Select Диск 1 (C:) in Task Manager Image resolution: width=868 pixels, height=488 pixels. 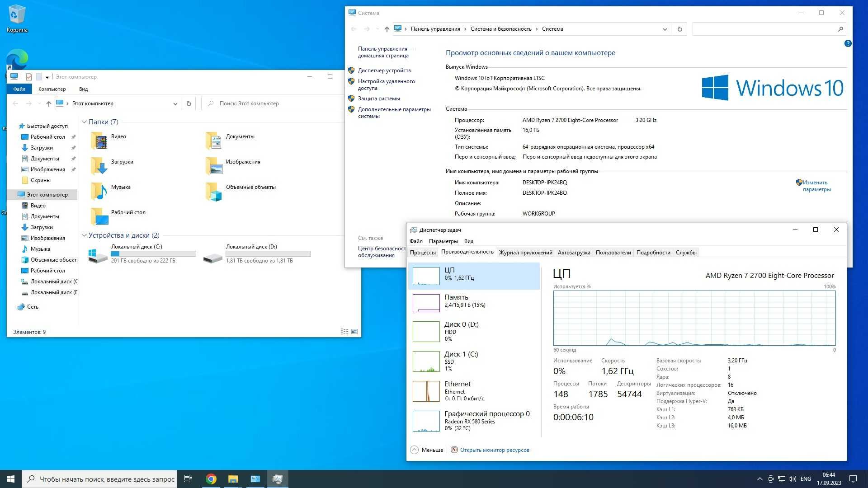[x=474, y=361]
